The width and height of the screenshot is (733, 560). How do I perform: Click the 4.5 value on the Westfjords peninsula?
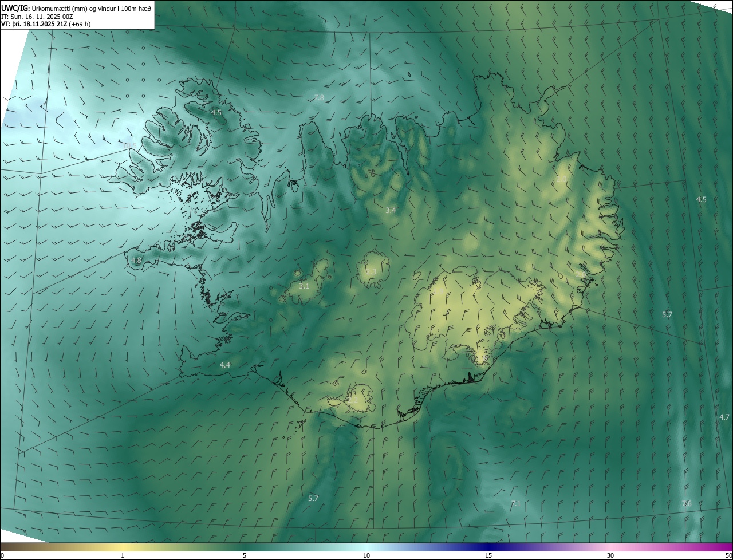click(x=216, y=112)
